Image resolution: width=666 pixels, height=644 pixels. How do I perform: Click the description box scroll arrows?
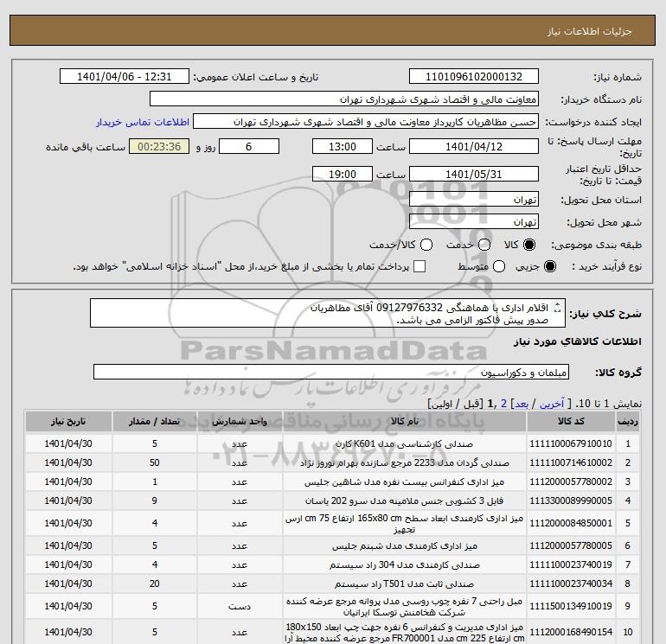tap(558, 308)
